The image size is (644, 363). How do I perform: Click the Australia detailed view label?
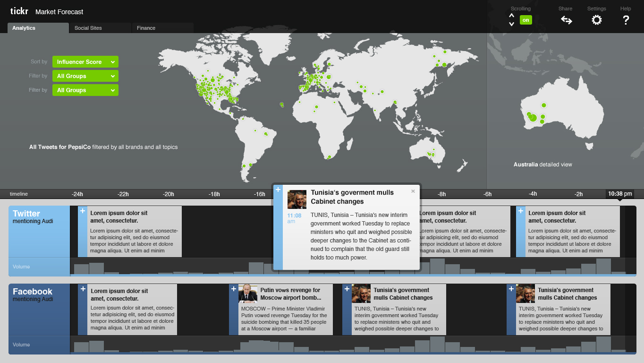pos(543,164)
